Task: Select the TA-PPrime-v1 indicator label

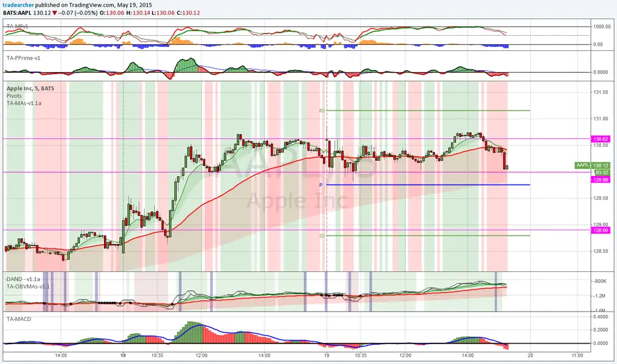Action: 23,58
